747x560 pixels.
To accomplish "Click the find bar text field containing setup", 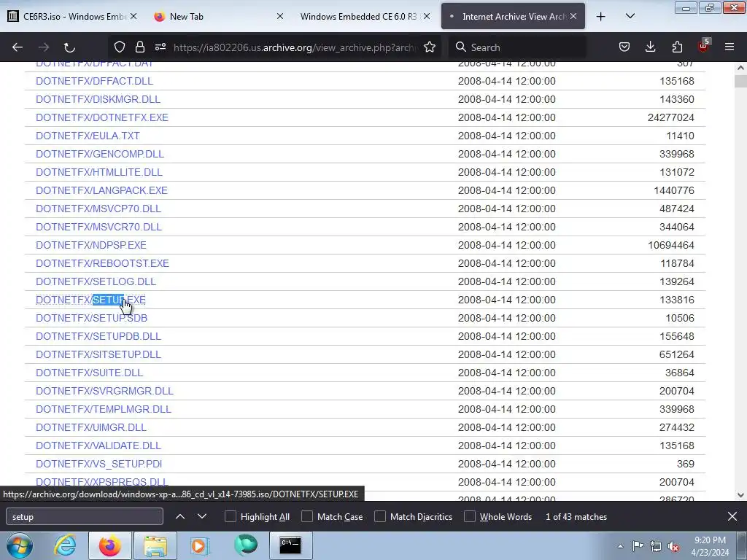I will click(85, 517).
